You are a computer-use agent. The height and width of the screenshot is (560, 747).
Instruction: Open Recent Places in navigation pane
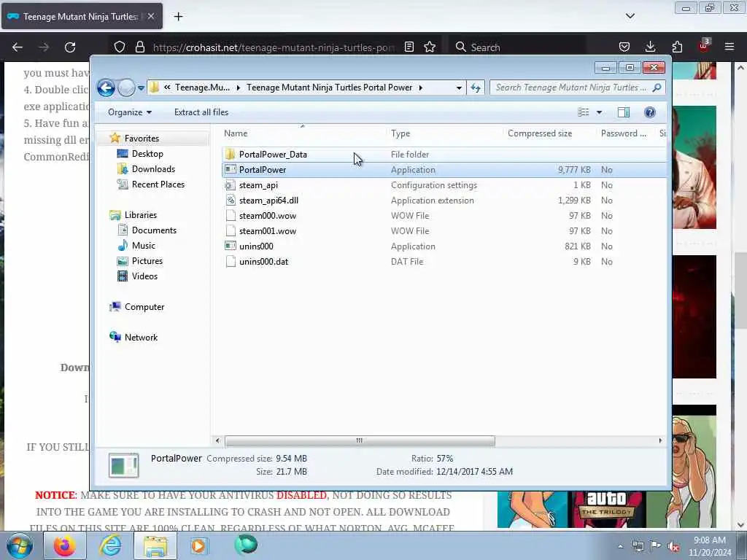158,184
